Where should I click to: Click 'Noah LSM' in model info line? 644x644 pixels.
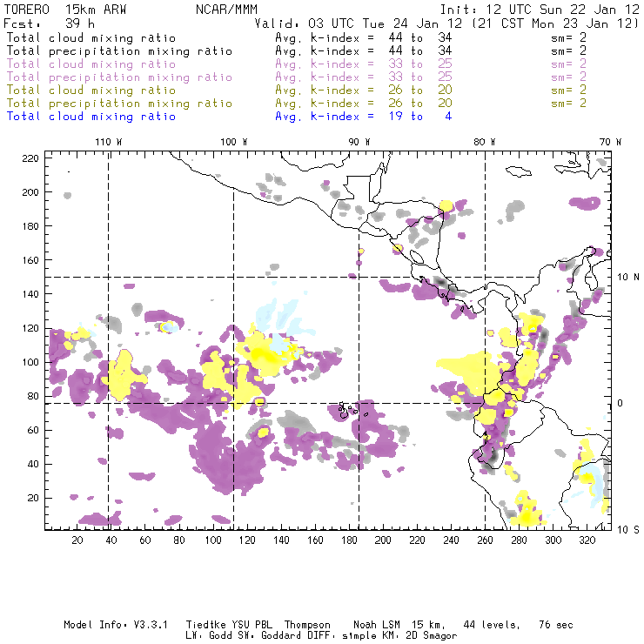point(377,625)
